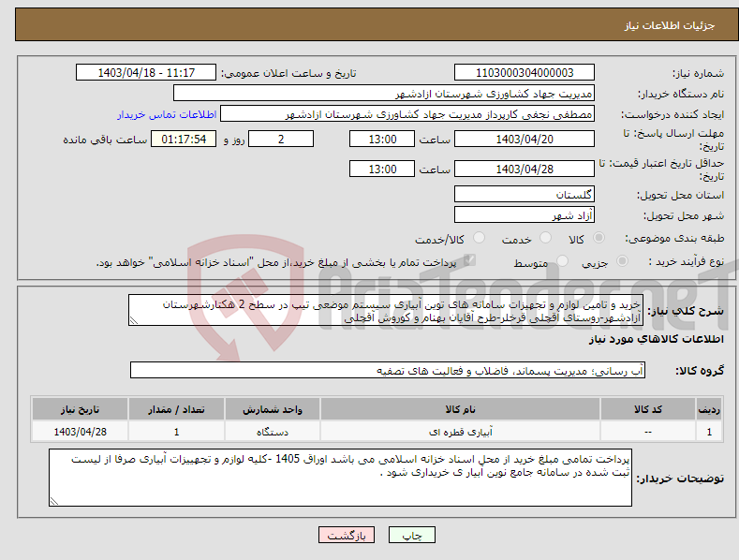Image resolution: width=739 pixels, height=560 pixels.
Task: Select the کالا/خدمت radio button
Action: (x=479, y=238)
